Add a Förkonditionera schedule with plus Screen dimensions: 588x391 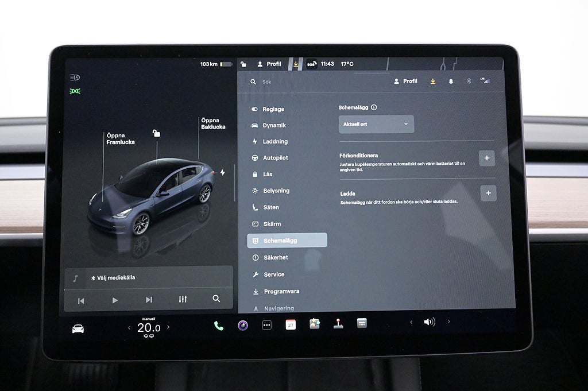486,158
